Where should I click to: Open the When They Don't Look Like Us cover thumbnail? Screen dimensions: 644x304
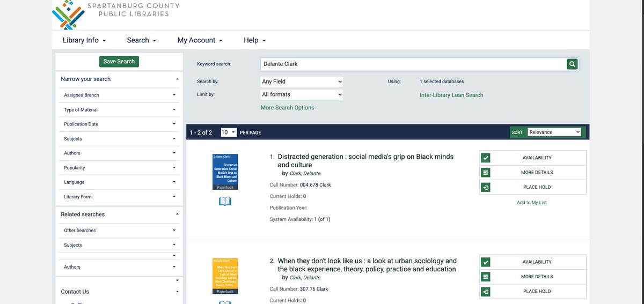click(225, 276)
